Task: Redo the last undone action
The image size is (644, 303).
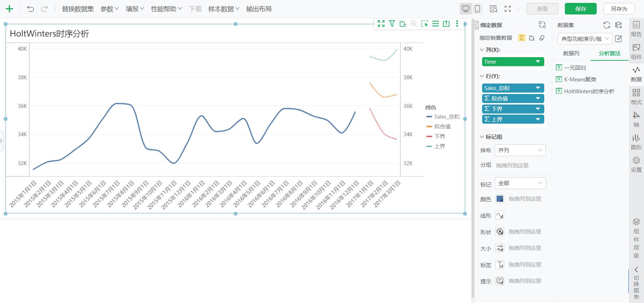Action: click(x=44, y=9)
